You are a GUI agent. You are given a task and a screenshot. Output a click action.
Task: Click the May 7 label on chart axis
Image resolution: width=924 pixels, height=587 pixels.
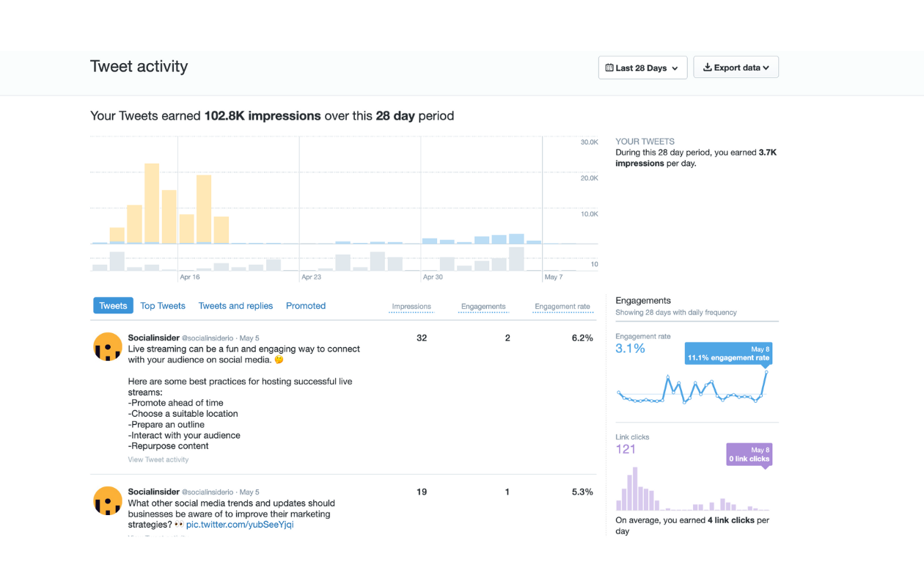point(554,277)
